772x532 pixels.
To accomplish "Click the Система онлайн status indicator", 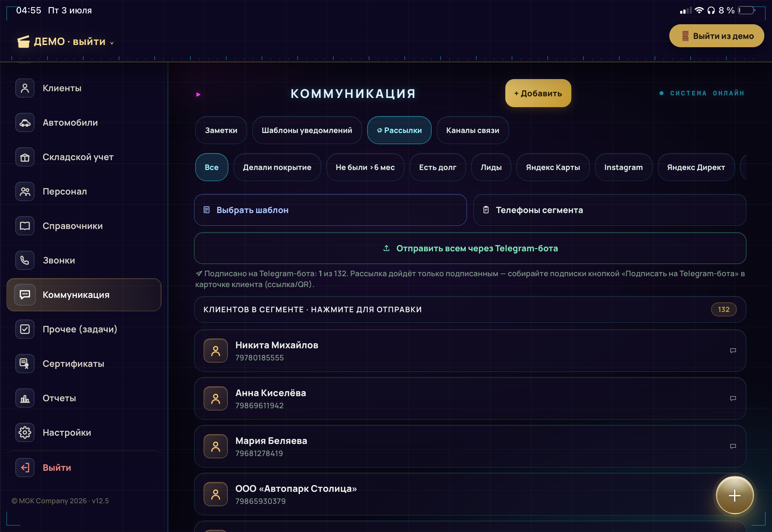I will pyautogui.click(x=702, y=93).
